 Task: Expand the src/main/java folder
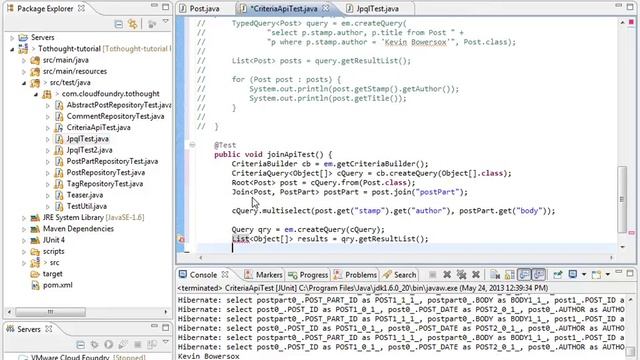23,60
